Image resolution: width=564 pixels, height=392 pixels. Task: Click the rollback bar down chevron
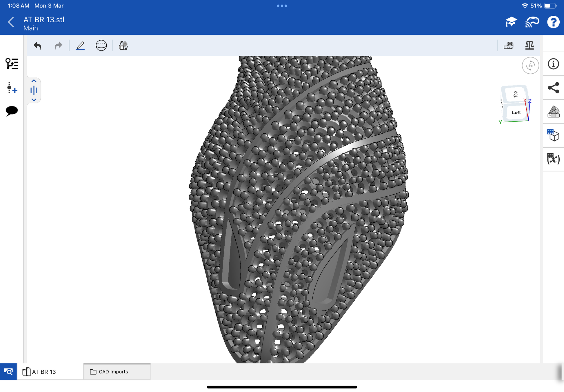34,100
